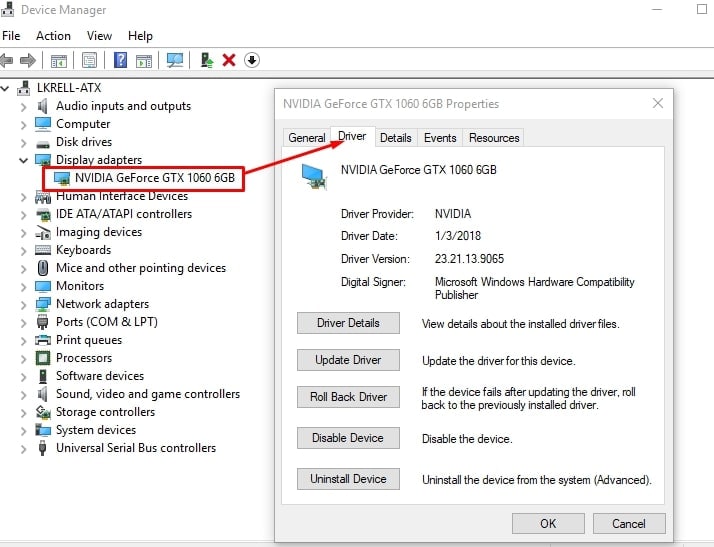Open the Action menu

point(53,36)
